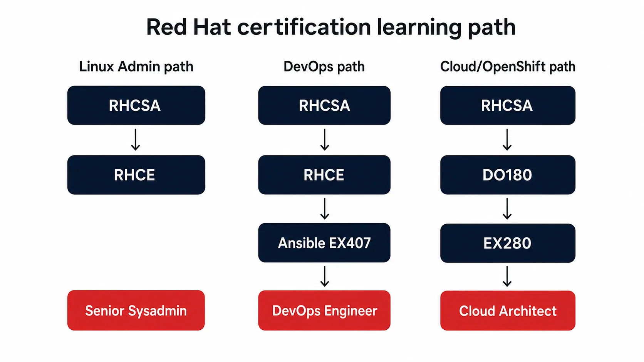This screenshot has width=644, height=362.
Task: Select the 'Linux Admin path' heading
Action: tap(136, 67)
